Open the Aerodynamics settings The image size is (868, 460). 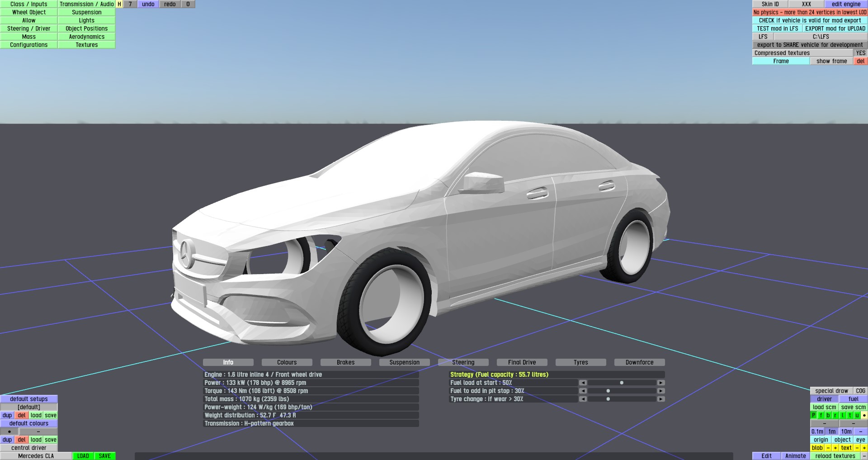click(87, 37)
